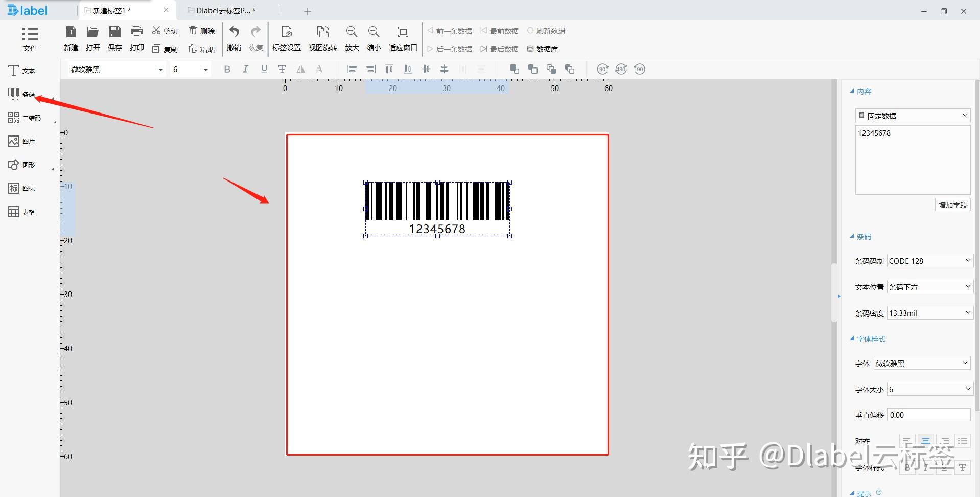Select the 图形 shape tool
The width and height of the screenshot is (980, 497).
(x=21, y=165)
